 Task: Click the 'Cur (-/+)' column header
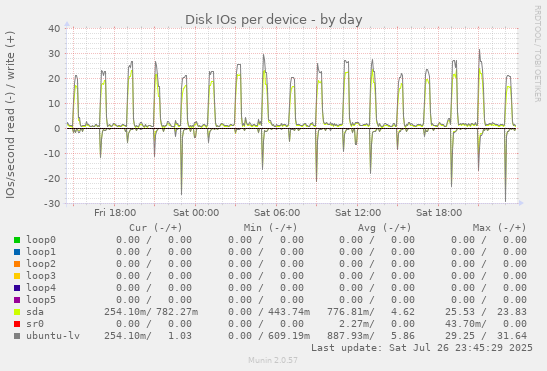click(x=156, y=228)
